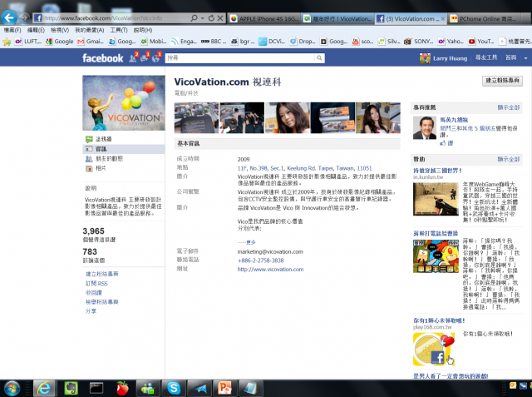Click the Keelung Rd. Taipei address link
This screenshot has width=532, height=397.
pyautogui.click(x=305, y=168)
